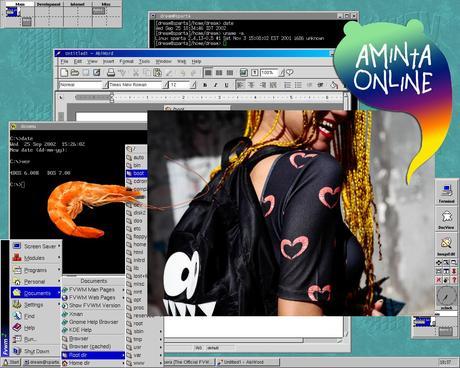Select the floppy folder in root dir list
Image resolution: width=460 pixels, height=368 pixels.
click(x=136, y=236)
